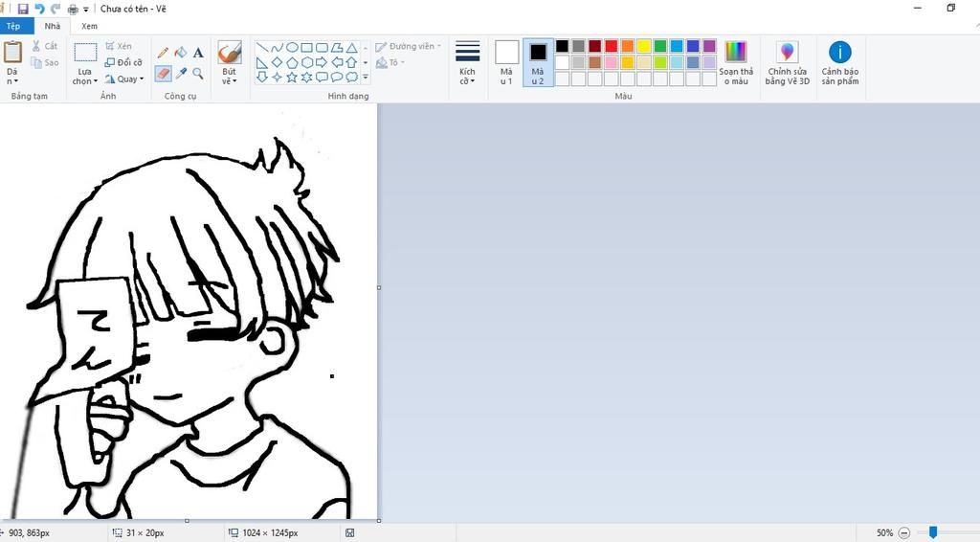Pick the red color swatch

click(612, 46)
